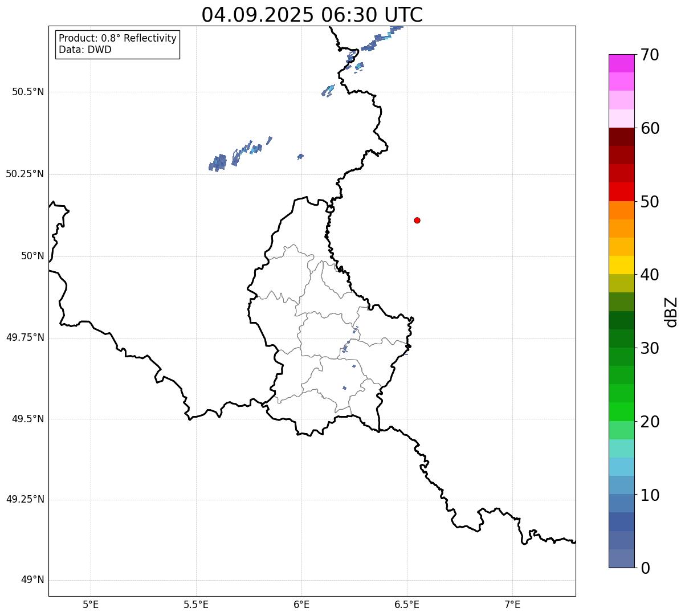Click the 'Data: DWD' text
The image size is (685, 616).
coord(85,50)
